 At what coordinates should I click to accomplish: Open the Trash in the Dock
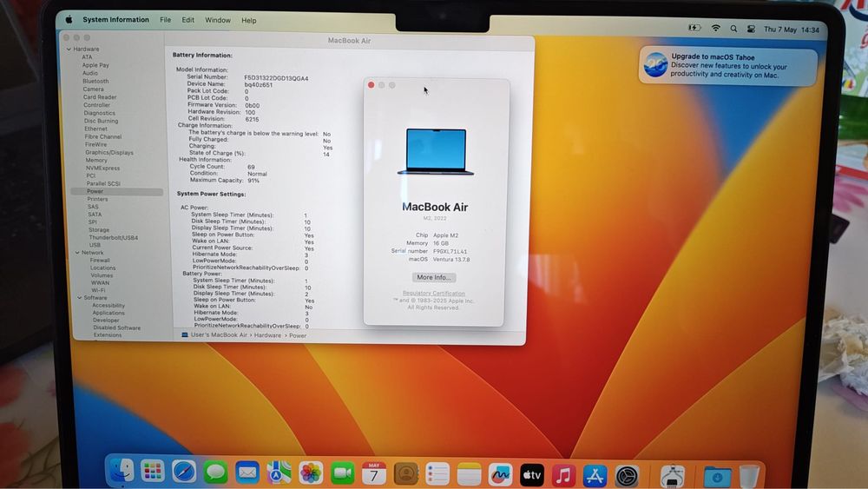749,476
